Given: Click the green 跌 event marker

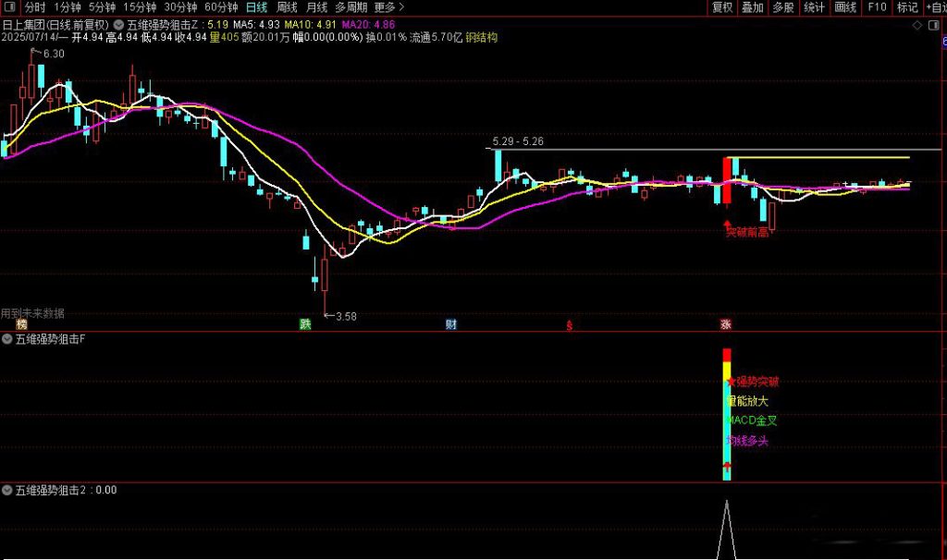Looking at the screenshot, I should point(304,324).
